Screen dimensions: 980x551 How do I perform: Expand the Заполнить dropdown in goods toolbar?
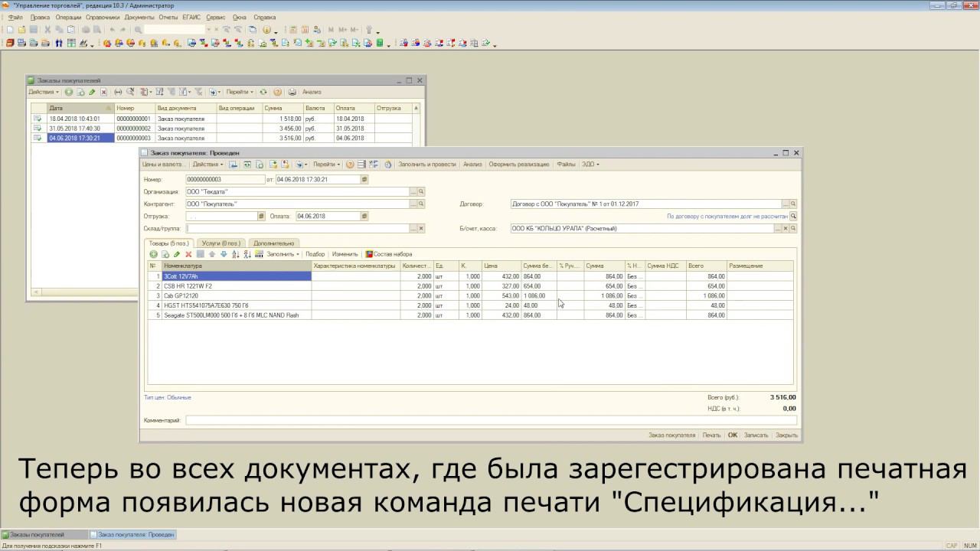point(283,254)
